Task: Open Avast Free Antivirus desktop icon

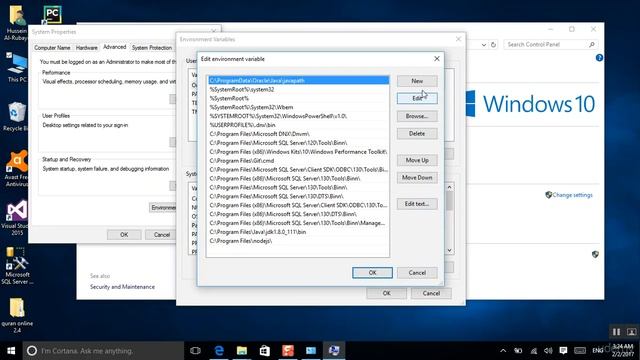Action: coord(16,169)
